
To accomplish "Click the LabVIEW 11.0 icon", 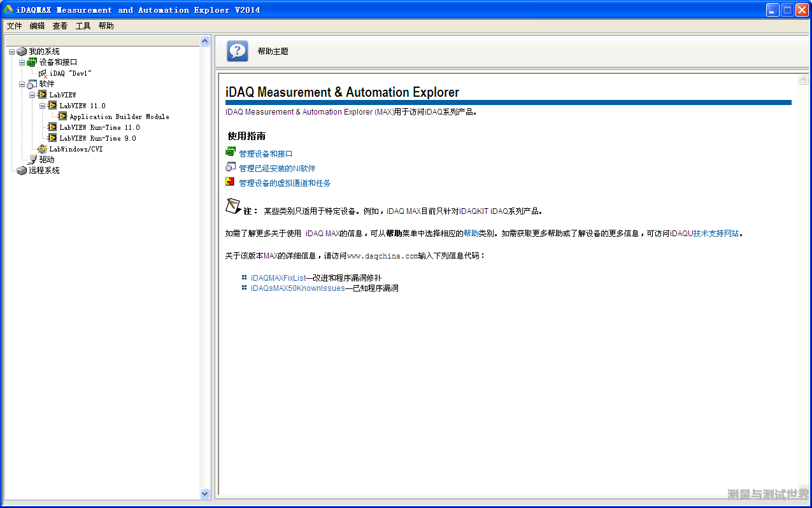I will coord(52,106).
